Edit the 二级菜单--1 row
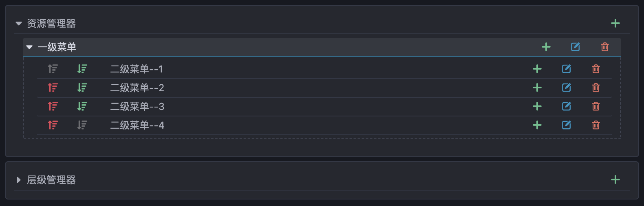This screenshot has width=644, height=206. click(x=566, y=69)
